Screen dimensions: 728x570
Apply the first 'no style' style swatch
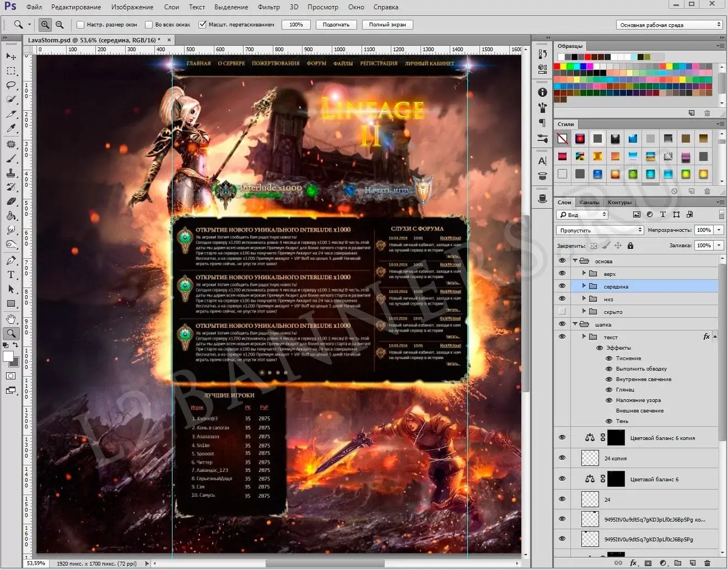(562, 139)
